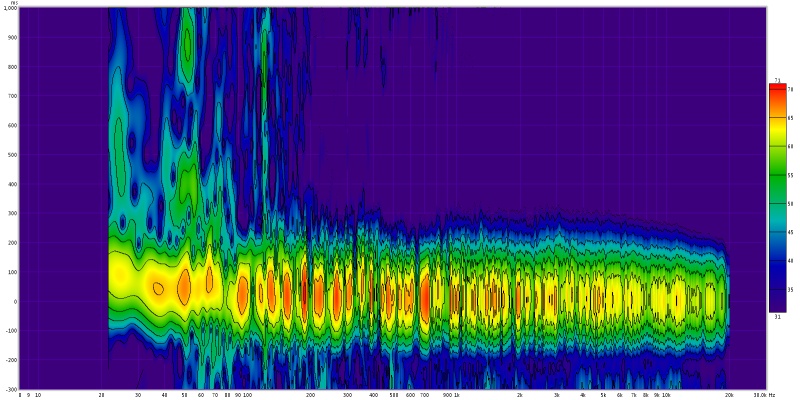This screenshot has width=800, height=400.
Task: Select the 200 tick on the frequency axis
Action: (311, 395)
